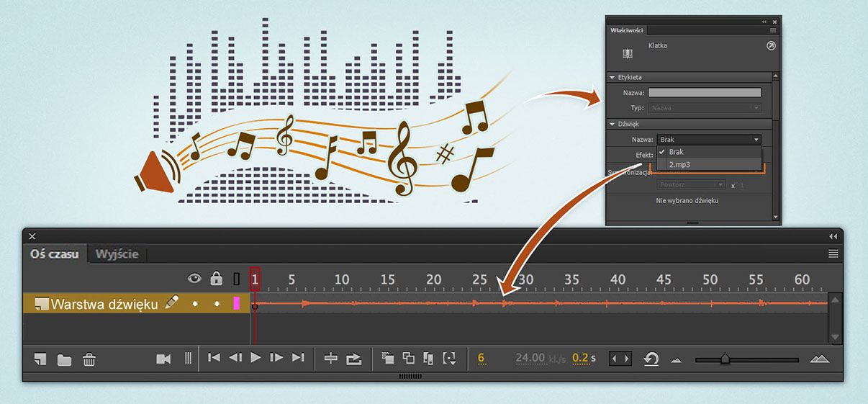The image size is (868, 404).
Task: Select Brak in the sound list
Action: [709, 152]
